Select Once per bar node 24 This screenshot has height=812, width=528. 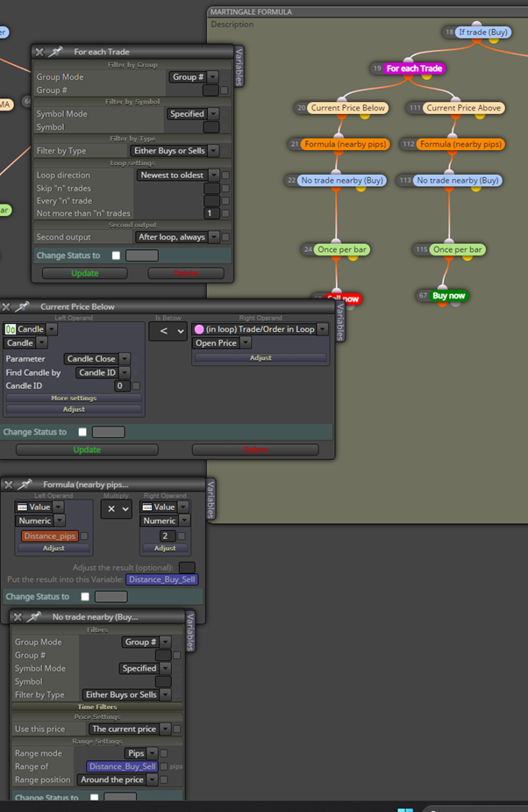tap(342, 249)
